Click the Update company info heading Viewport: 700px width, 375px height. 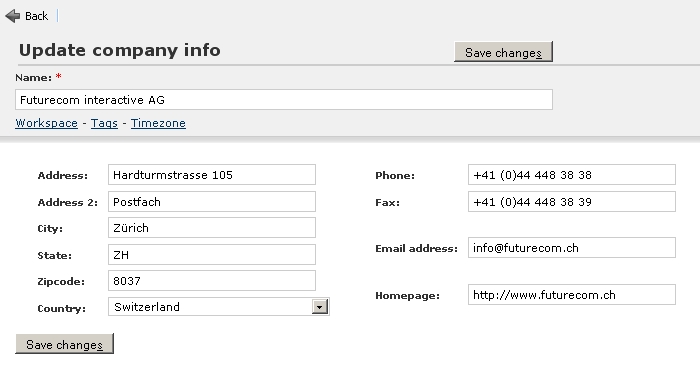point(120,50)
